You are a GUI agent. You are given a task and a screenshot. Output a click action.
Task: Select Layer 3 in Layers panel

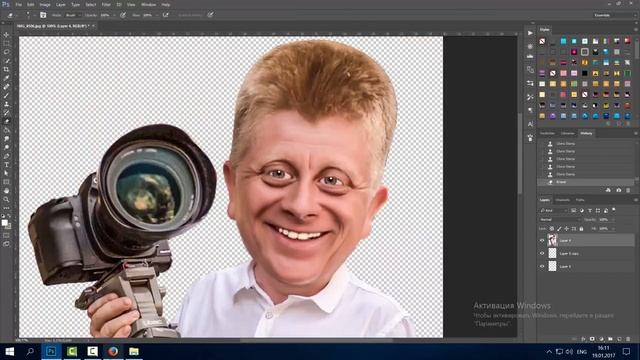point(586,266)
